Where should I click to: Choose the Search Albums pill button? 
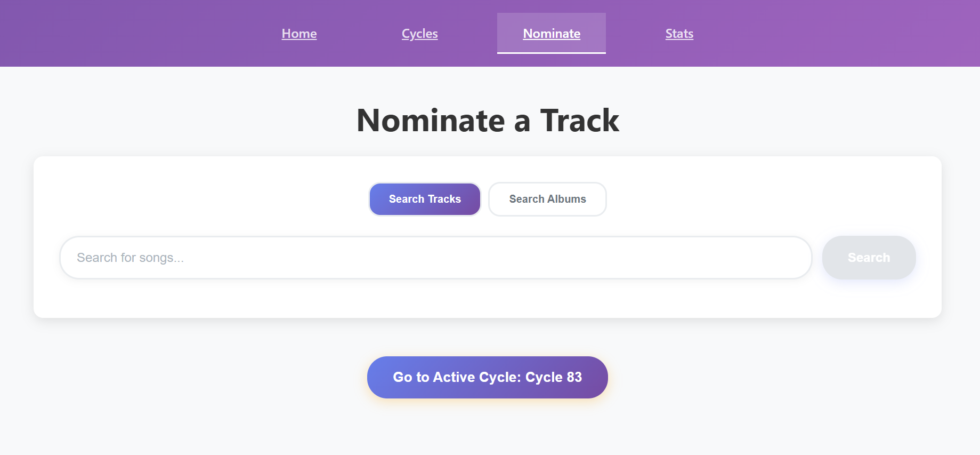click(x=547, y=199)
